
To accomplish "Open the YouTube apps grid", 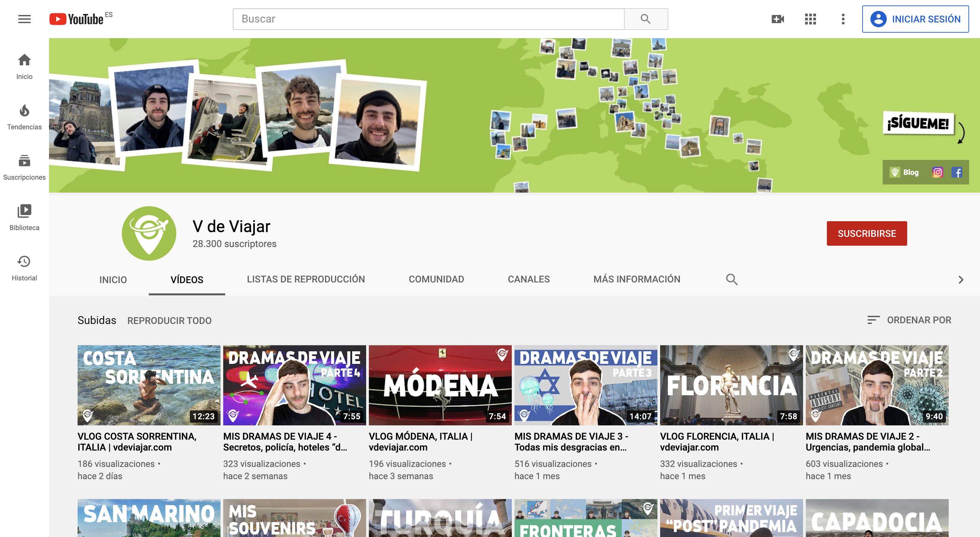I will pyautogui.click(x=810, y=19).
